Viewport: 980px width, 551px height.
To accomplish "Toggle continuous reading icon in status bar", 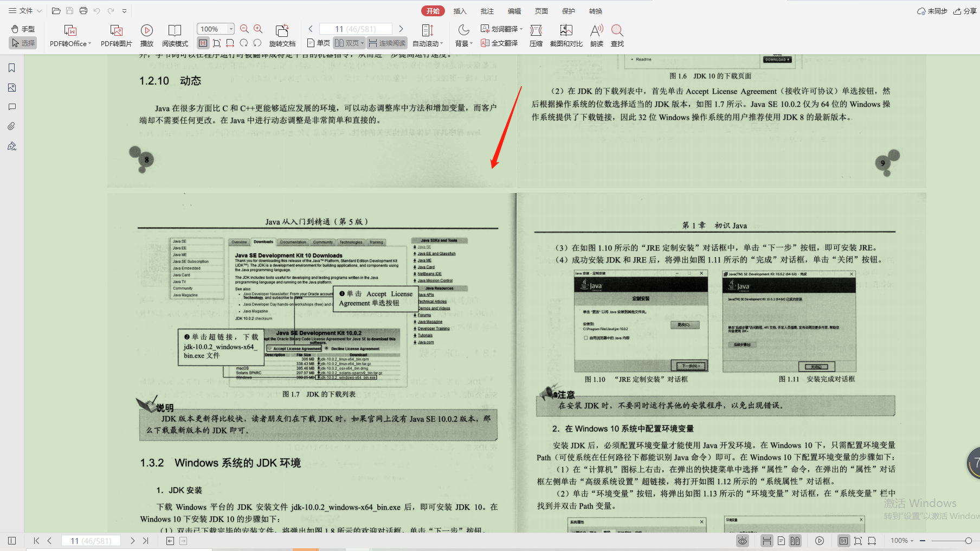I will tap(767, 541).
